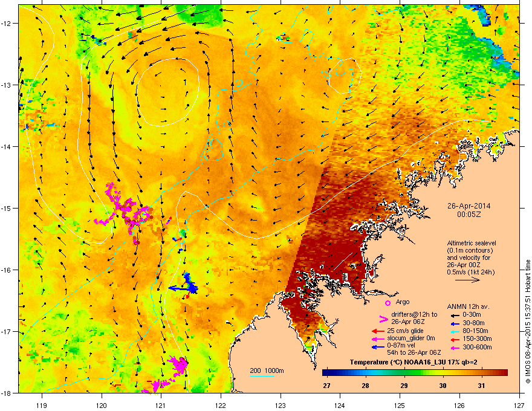Click the magenta drifters chevron symbol in legend
The image size is (532, 411).
(x=383, y=319)
